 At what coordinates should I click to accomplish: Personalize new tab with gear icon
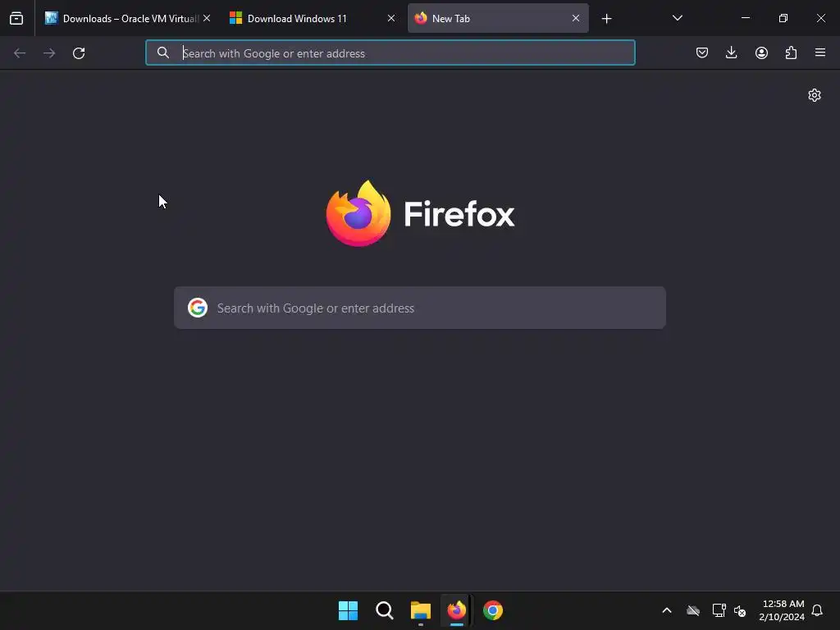pyautogui.click(x=815, y=95)
